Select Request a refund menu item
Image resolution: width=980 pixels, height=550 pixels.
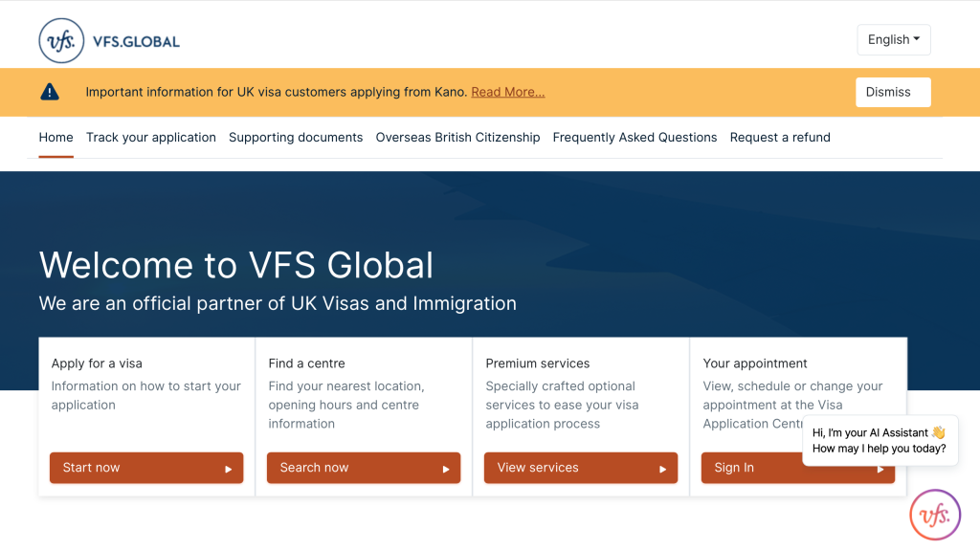point(780,138)
